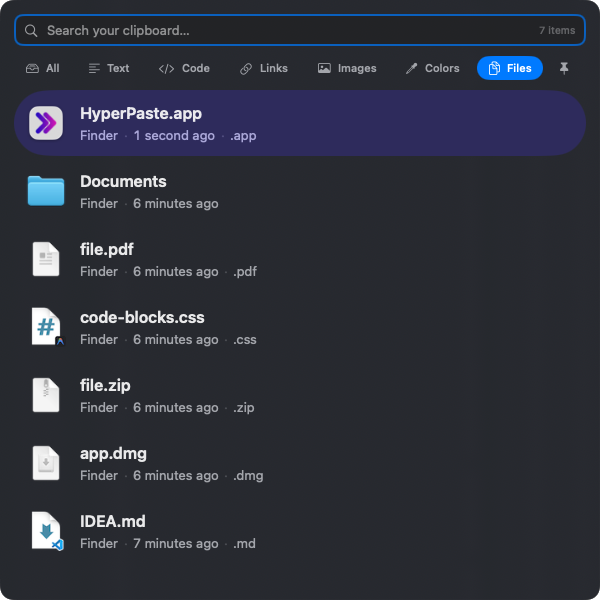Select the code-blocks.css entry name
The width and height of the screenshot is (600, 600).
click(142, 318)
